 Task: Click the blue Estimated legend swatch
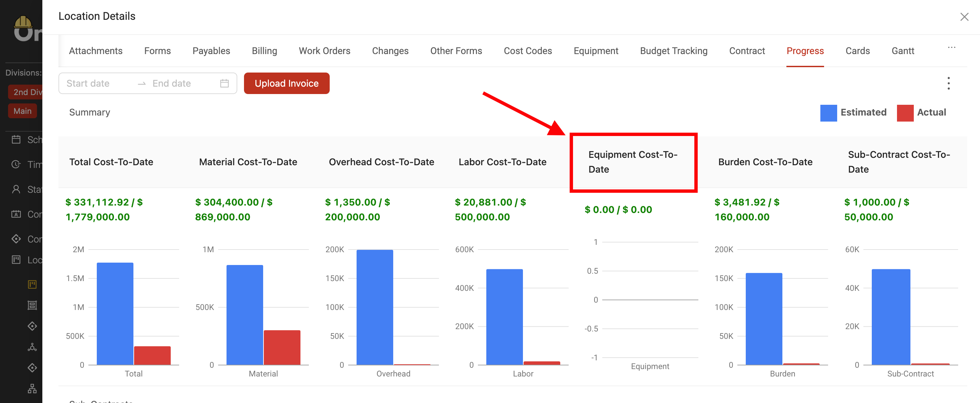(x=828, y=113)
